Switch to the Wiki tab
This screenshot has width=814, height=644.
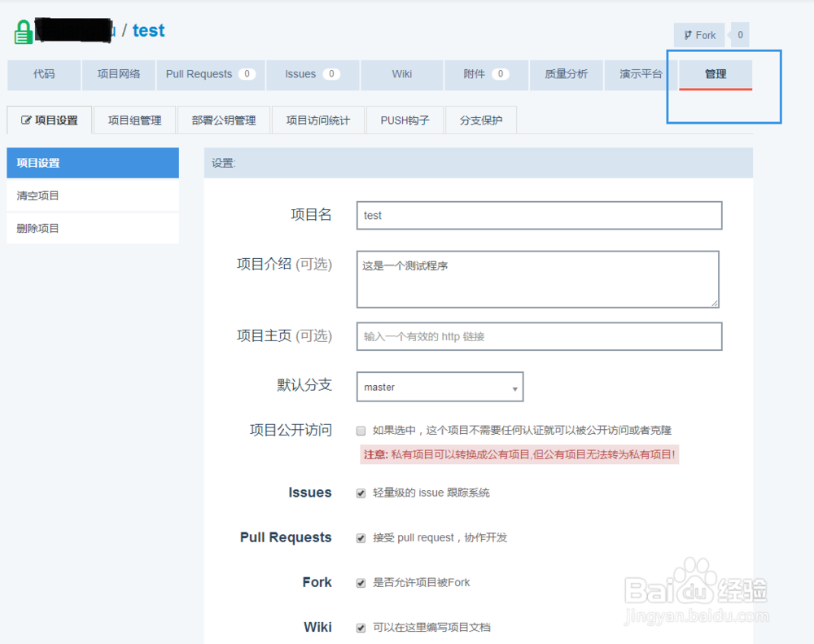(x=401, y=75)
